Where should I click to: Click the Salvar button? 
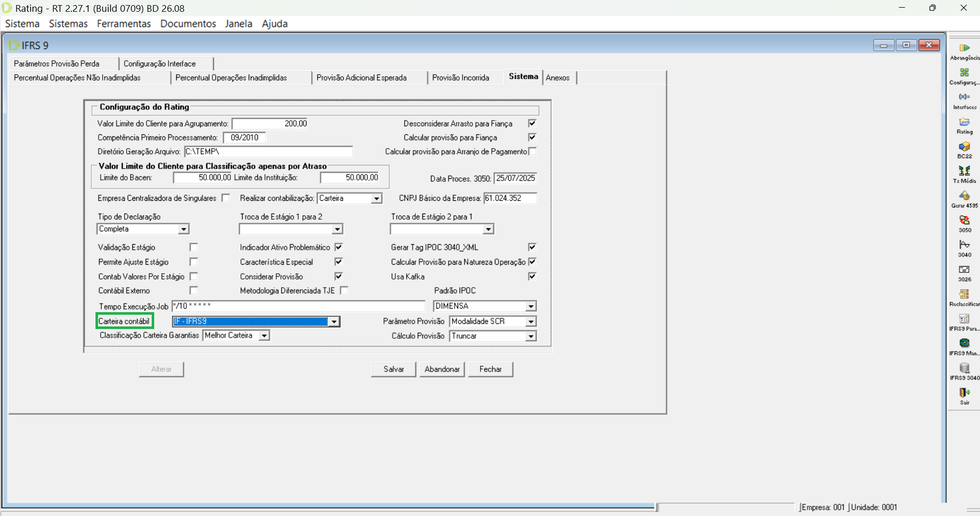[x=394, y=369]
